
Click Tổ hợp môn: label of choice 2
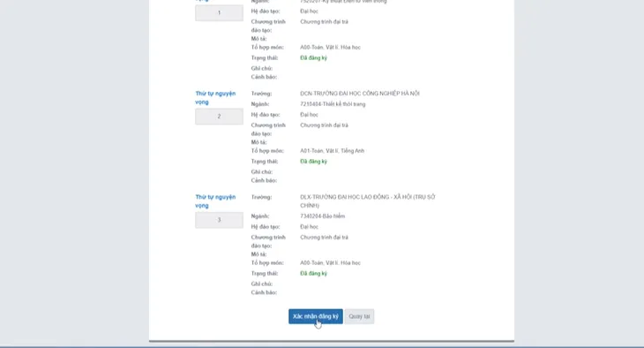267,151
